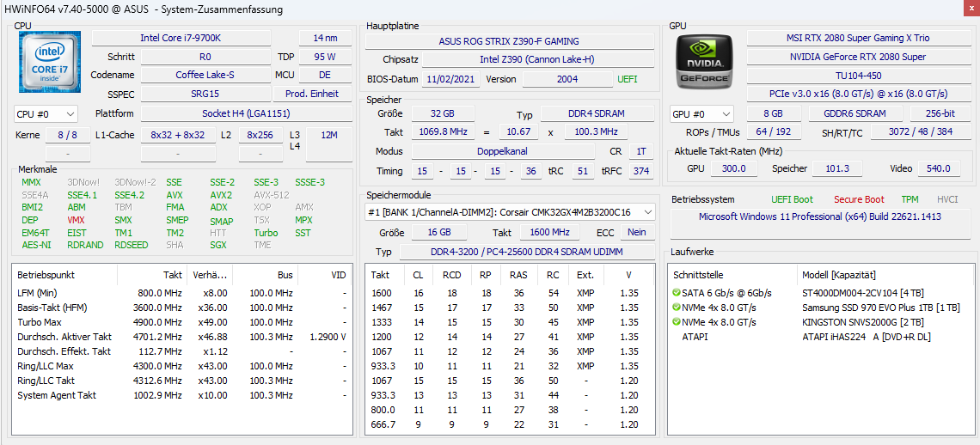Click the Prod. Einheit field

tap(315, 94)
